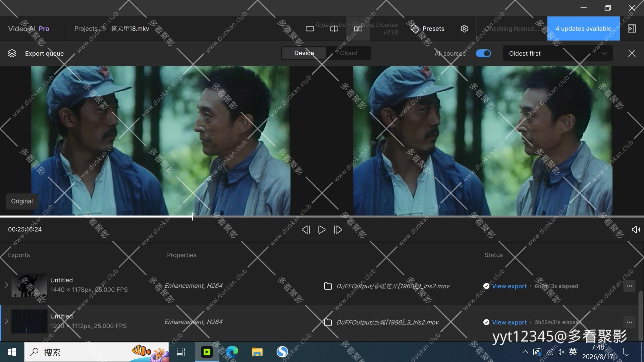Click the 英 input method indicator

[x=573, y=352]
